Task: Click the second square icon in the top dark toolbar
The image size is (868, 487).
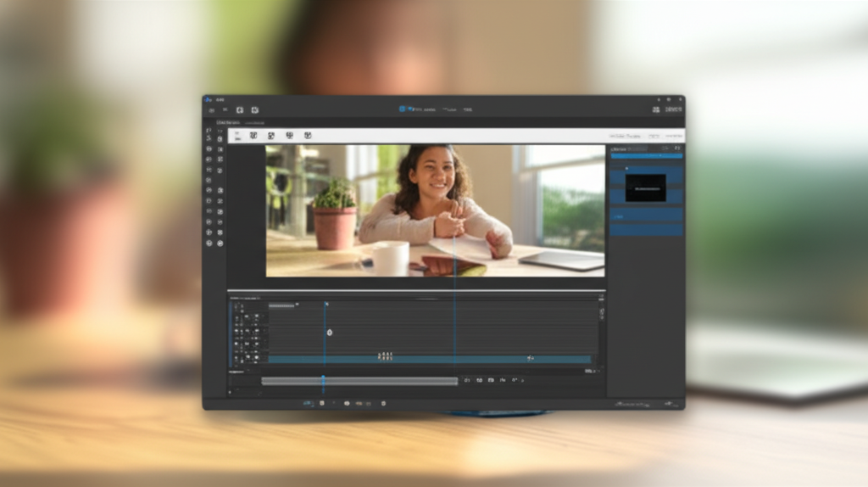Action: point(255,109)
